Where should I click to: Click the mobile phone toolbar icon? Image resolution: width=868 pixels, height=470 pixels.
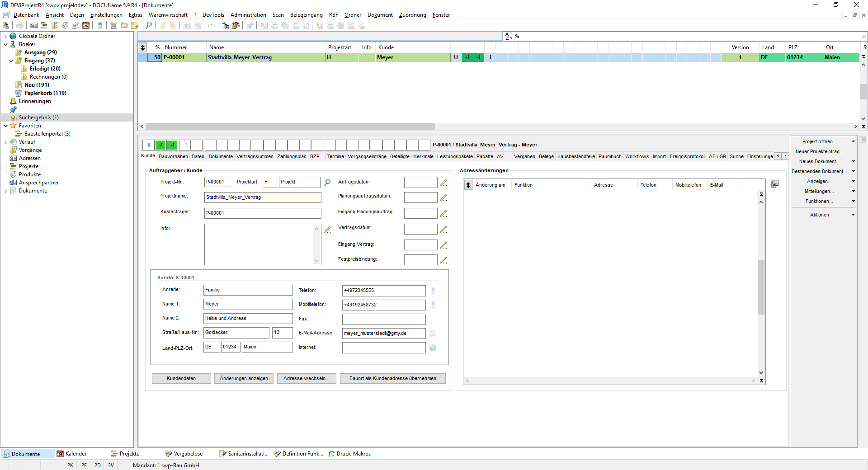pyautogui.click(x=100, y=25)
